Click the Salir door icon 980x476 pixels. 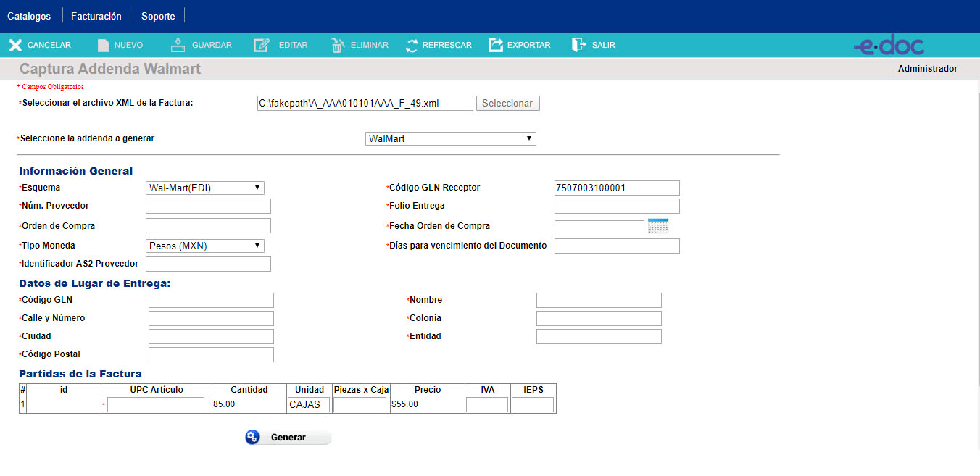click(x=578, y=45)
